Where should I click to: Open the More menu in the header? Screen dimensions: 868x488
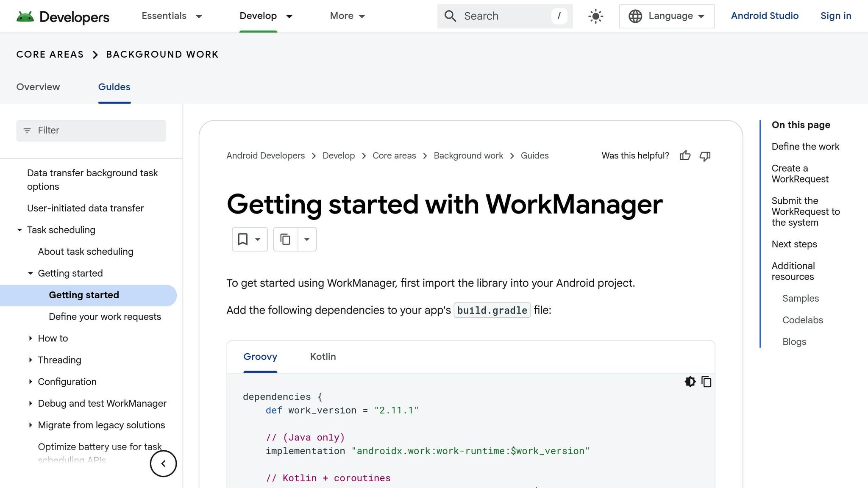tap(347, 16)
